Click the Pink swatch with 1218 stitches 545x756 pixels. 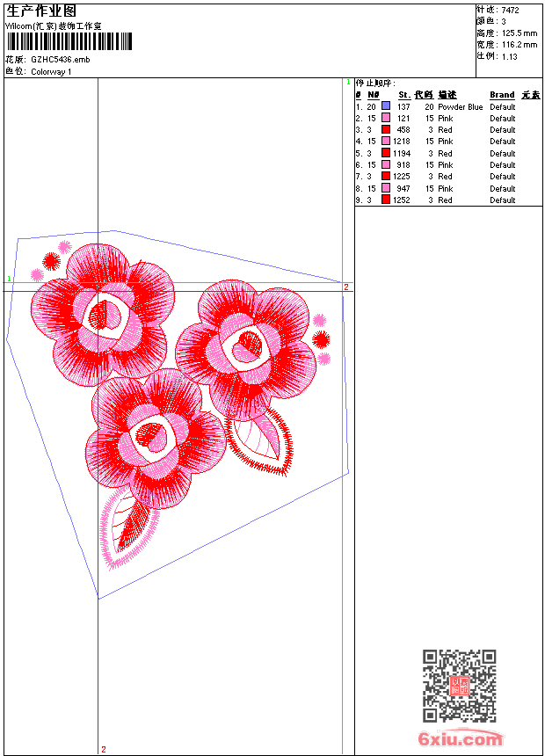pyautogui.click(x=385, y=141)
